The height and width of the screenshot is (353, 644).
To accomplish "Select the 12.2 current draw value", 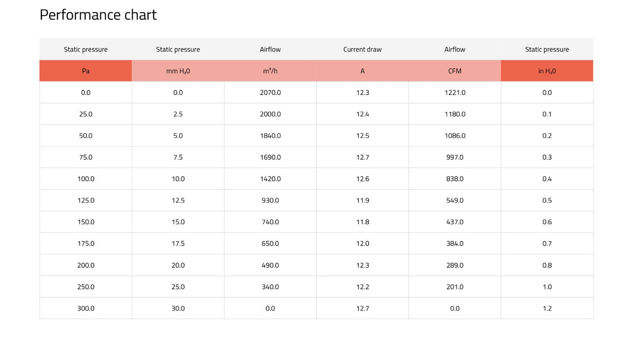I will pyautogui.click(x=363, y=287).
